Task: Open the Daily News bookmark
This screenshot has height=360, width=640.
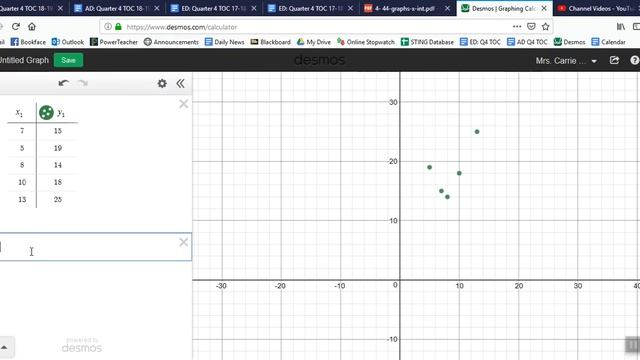Action: (x=224, y=42)
